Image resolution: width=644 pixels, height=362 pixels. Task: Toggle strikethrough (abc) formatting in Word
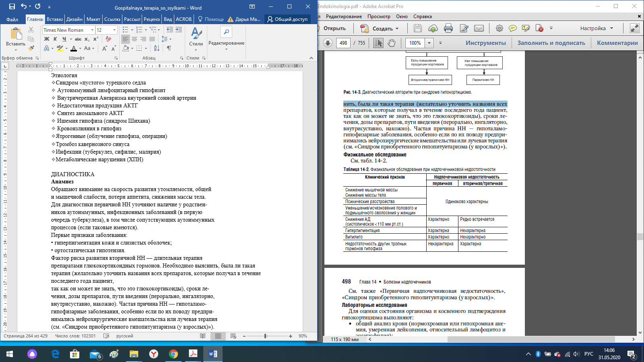coord(78,39)
